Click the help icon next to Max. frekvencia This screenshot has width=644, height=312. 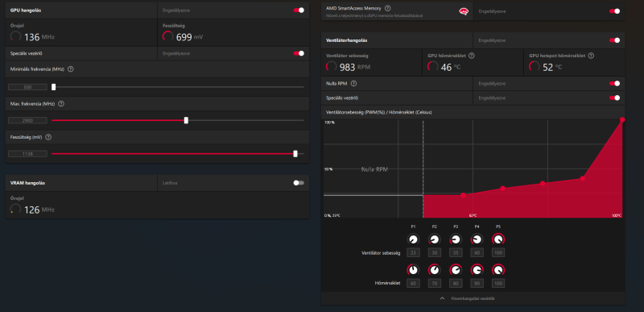pos(61,103)
